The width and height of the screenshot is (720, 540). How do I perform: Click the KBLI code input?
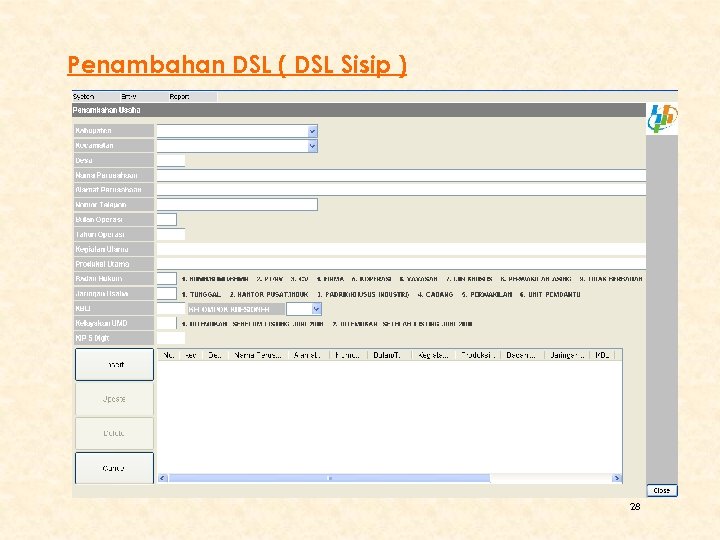171,308
